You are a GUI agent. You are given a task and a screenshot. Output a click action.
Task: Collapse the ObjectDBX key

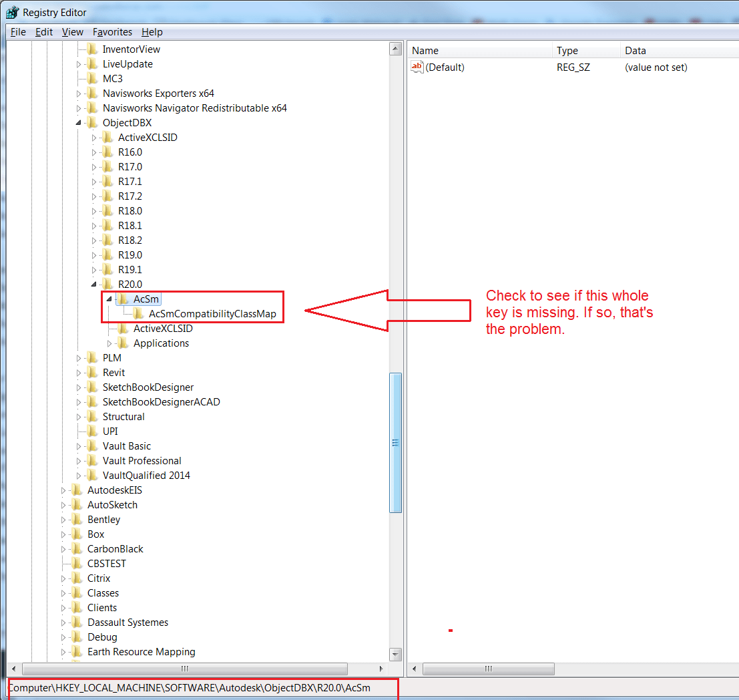click(78, 123)
